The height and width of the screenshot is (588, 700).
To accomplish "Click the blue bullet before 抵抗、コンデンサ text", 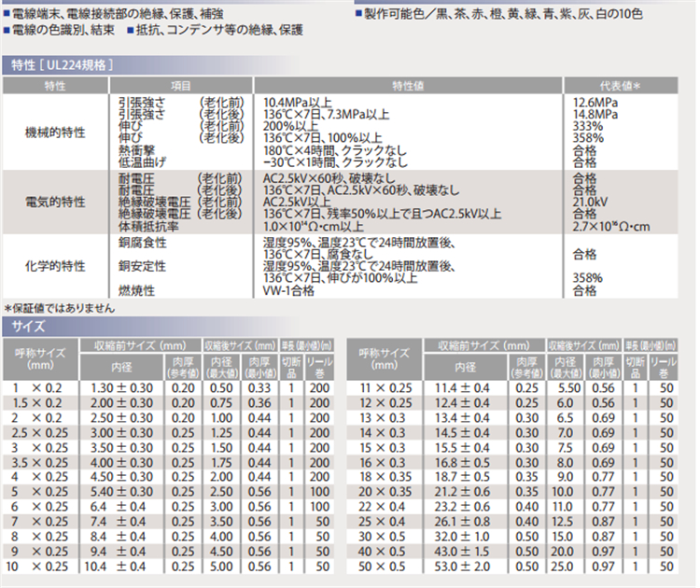I will click(130, 31).
